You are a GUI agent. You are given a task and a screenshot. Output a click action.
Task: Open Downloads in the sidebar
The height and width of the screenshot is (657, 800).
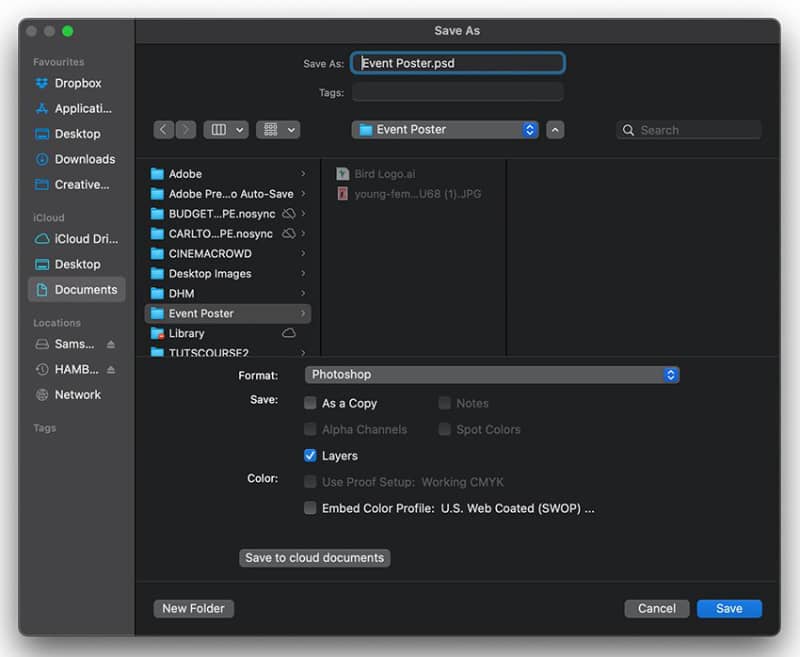75,159
